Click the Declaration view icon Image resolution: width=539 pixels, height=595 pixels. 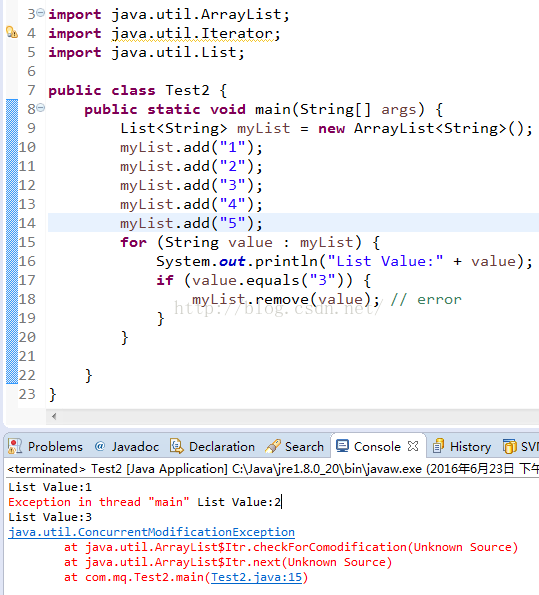177,446
